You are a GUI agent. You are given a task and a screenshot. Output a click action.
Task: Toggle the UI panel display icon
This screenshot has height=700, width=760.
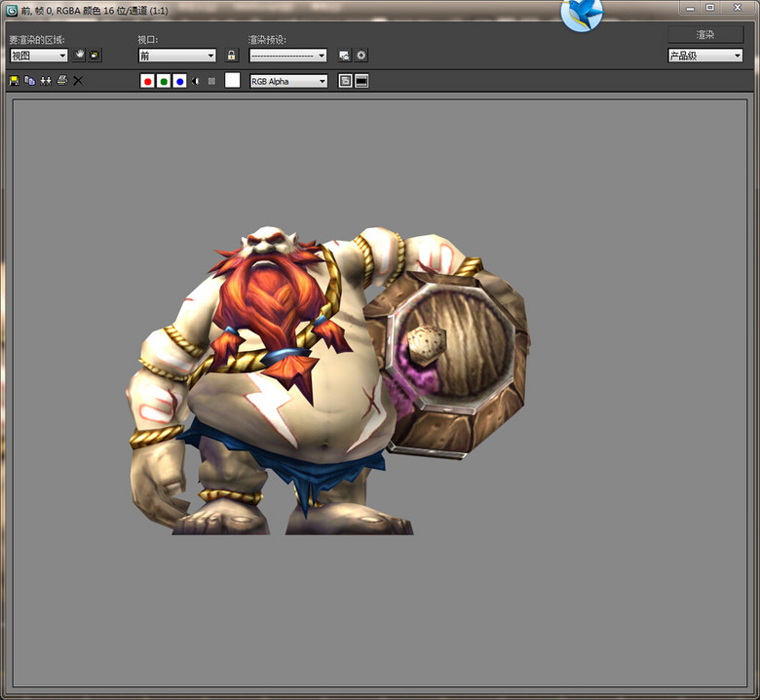[x=361, y=81]
